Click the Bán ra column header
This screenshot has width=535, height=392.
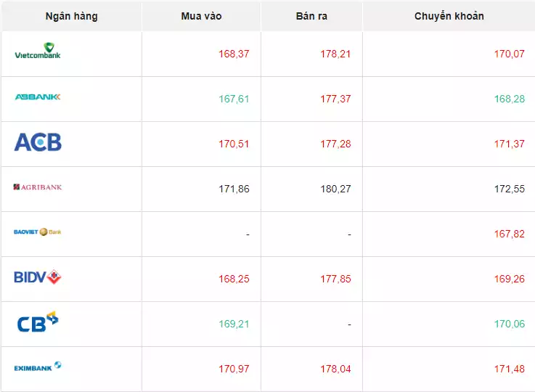312,16
